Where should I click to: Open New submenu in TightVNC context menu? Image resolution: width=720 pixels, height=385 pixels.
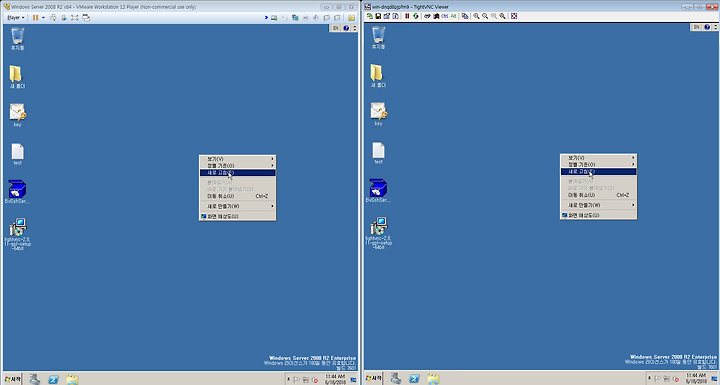pyautogui.click(x=598, y=205)
